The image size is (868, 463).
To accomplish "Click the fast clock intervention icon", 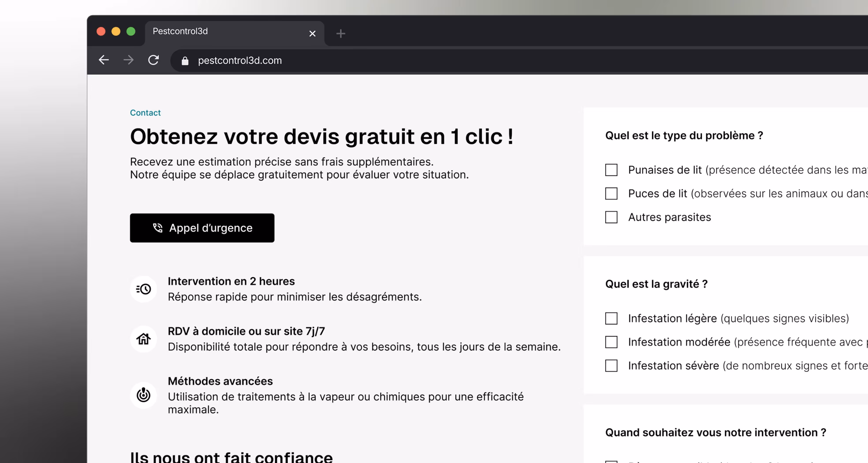I will (x=144, y=289).
